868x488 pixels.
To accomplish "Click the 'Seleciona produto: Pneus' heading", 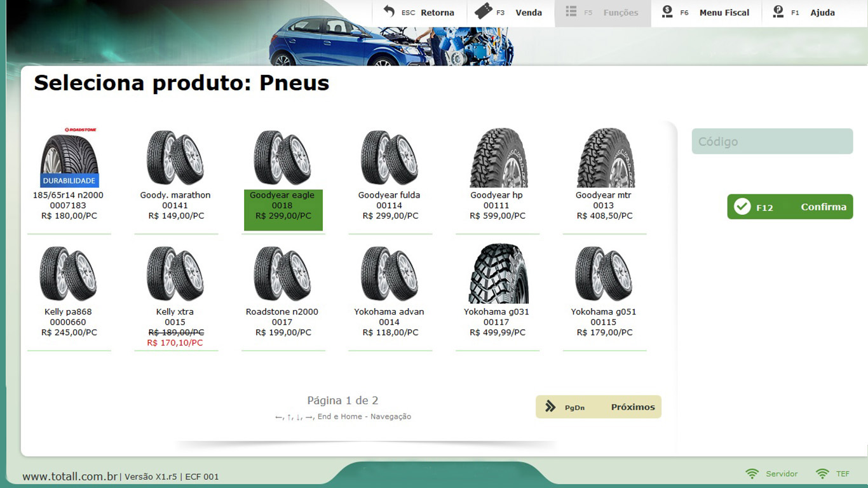I will (x=182, y=83).
